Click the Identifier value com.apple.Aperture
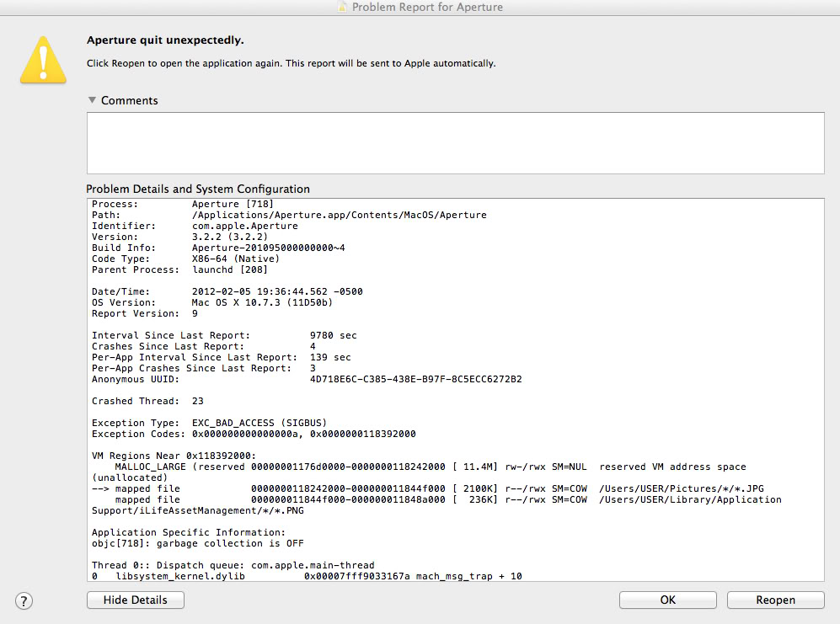840x624 pixels. (245, 226)
